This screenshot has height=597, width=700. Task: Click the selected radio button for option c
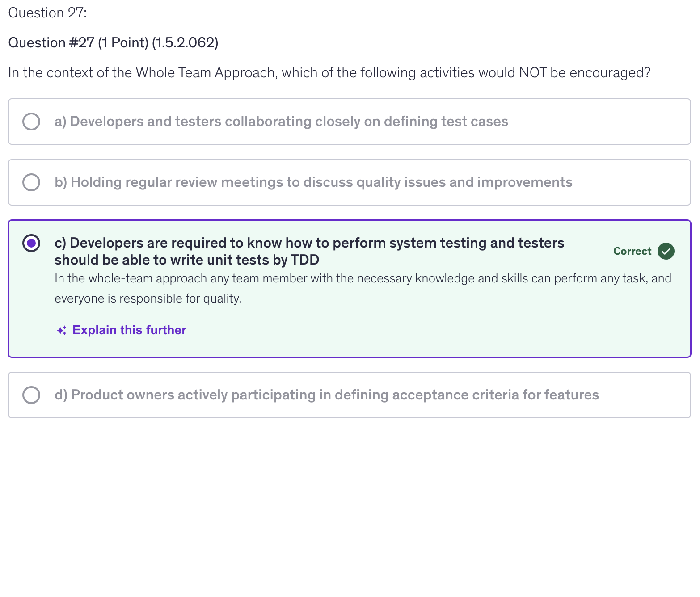pos(31,243)
